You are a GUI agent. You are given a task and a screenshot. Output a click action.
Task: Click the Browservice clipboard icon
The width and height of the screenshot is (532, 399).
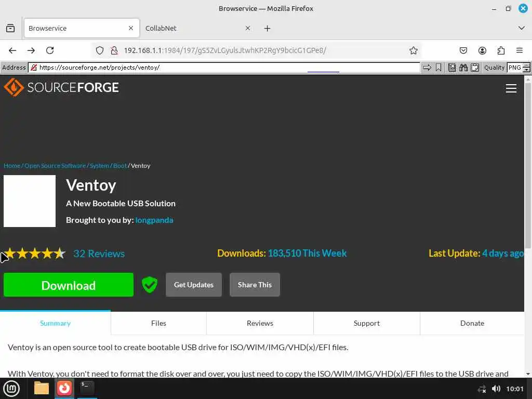coord(475,68)
